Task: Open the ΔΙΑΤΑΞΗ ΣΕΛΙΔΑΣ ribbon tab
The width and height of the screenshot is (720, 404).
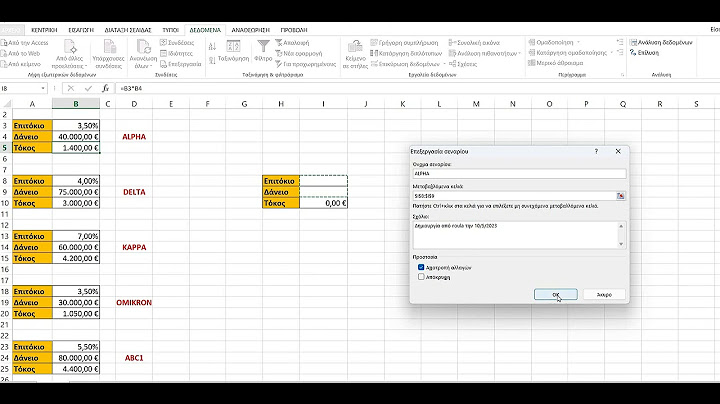Action: point(128,30)
